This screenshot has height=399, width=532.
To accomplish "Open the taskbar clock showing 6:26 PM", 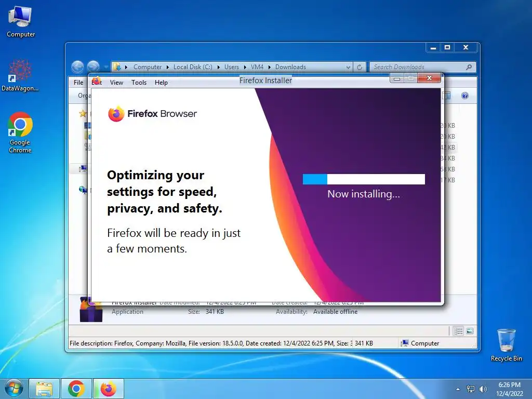I will coord(509,389).
